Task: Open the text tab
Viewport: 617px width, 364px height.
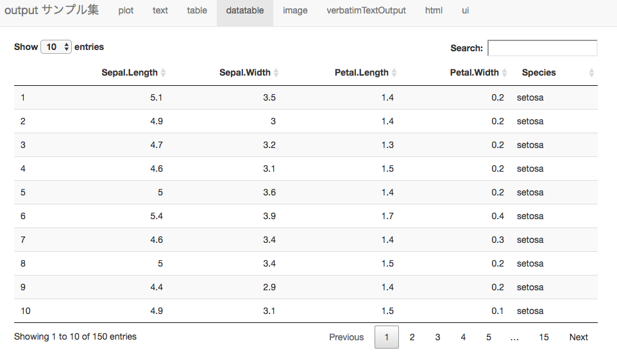Action: [160, 11]
